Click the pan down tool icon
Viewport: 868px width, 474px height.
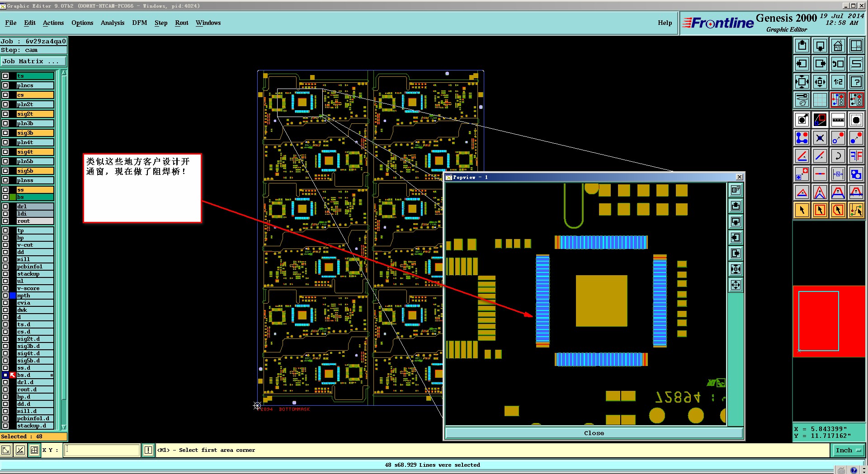point(820,46)
